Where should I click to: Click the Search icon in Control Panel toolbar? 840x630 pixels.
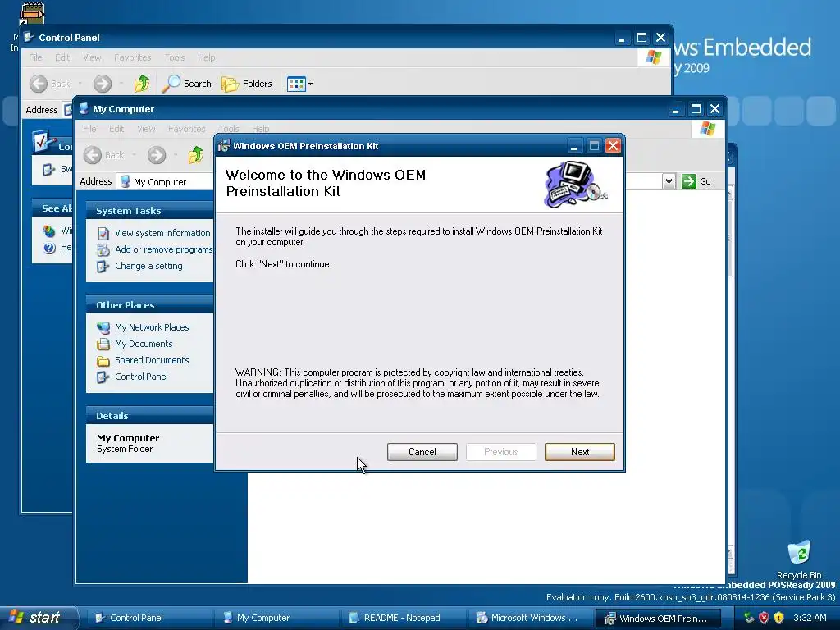point(186,84)
